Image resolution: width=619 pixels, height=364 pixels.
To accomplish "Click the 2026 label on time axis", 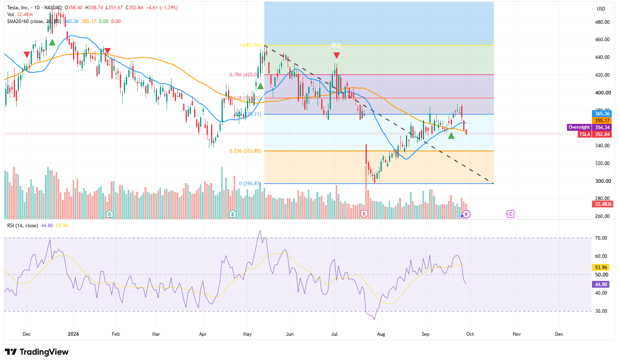I will (73, 334).
